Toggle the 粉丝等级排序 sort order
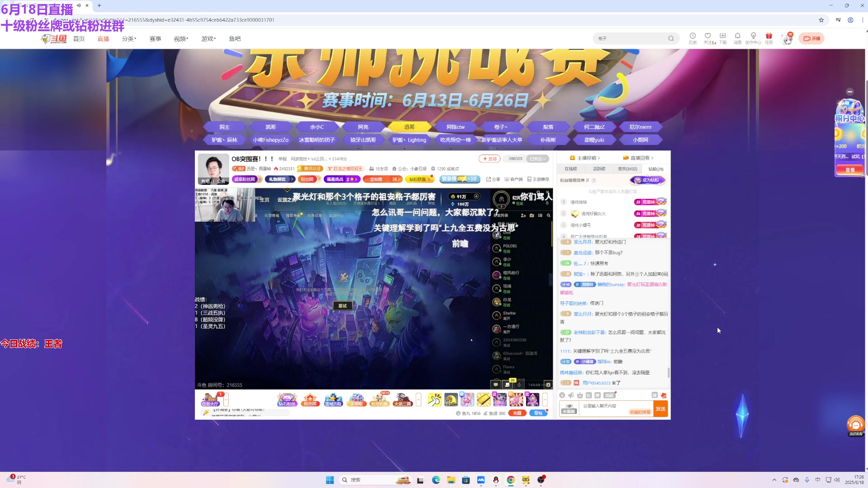This screenshot has height=488, width=868. 575,180
